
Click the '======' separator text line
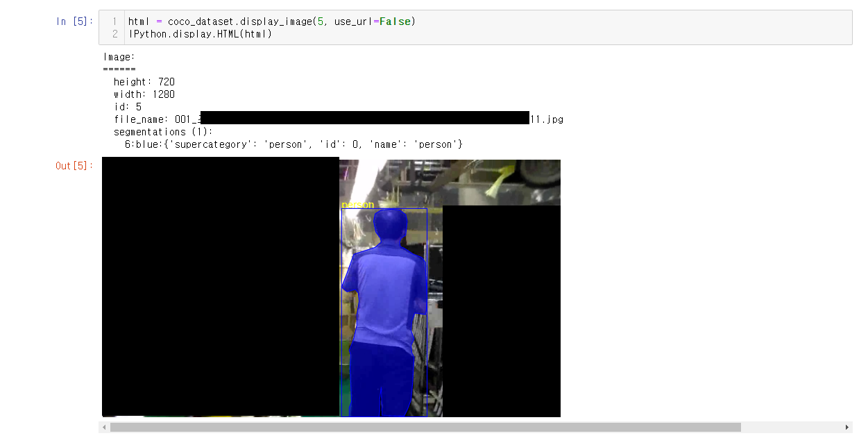119,69
